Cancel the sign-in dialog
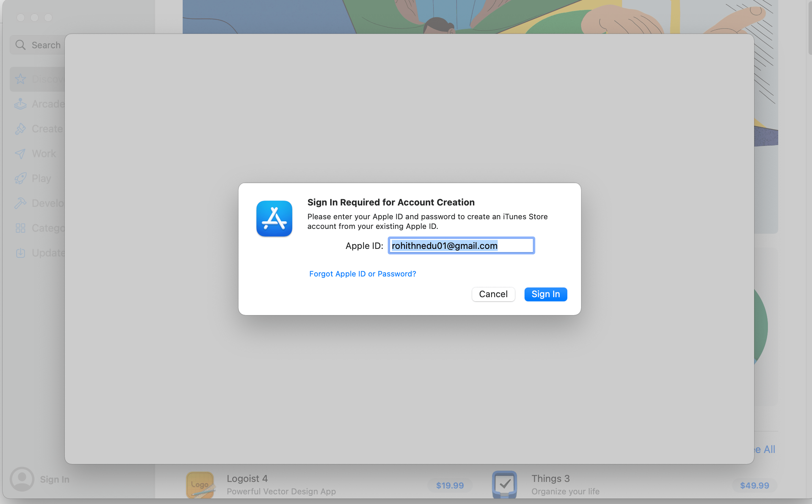 click(493, 294)
